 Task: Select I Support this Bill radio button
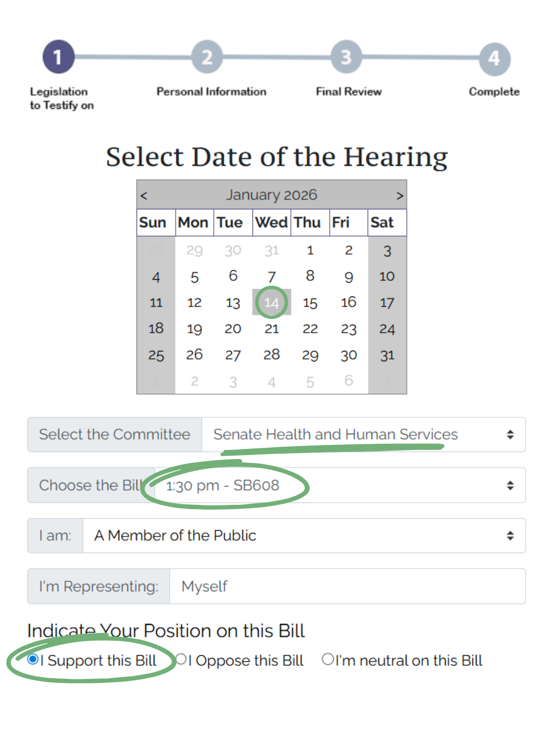(x=33, y=659)
